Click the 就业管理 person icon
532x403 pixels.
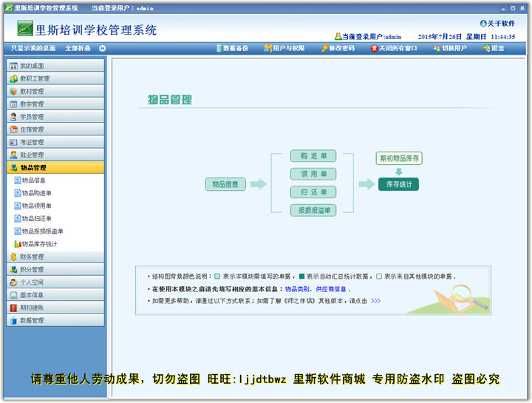coord(13,155)
